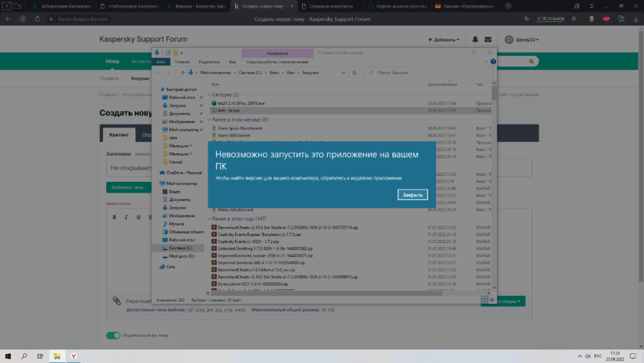Open address bar history dropdown in Explorer
This screenshot has width=644, height=363.
click(x=343, y=73)
